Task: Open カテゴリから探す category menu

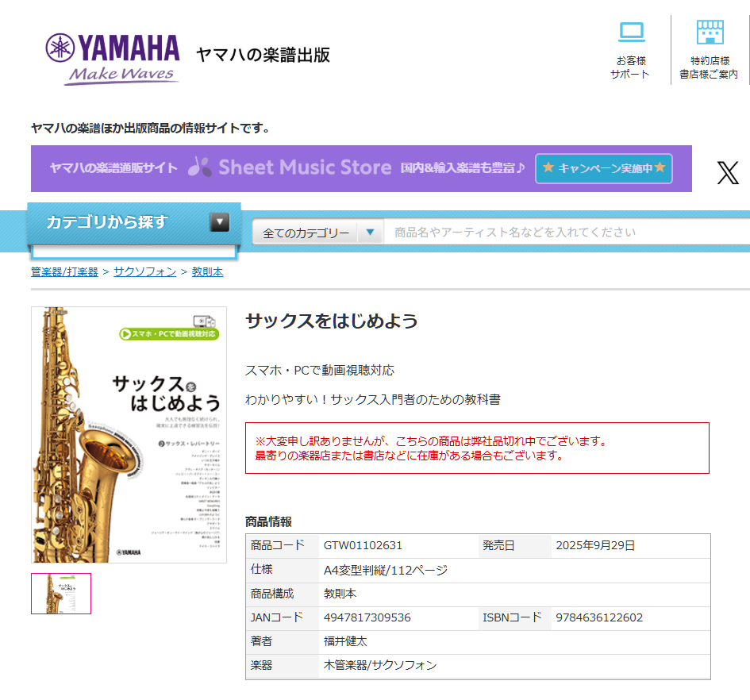Action: click(x=134, y=224)
